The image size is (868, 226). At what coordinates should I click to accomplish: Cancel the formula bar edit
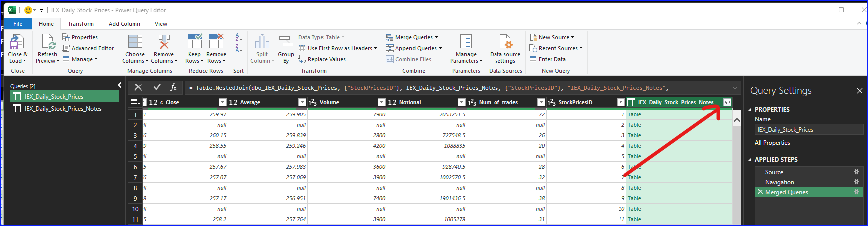point(138,87)
